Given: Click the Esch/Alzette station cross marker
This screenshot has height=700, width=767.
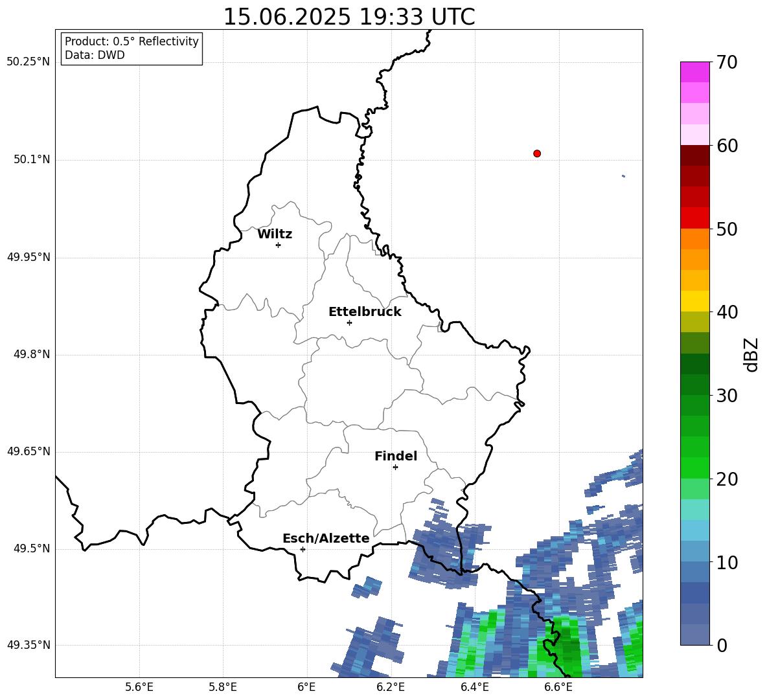Looking at the screenshot, I should click(x=303, y=549).
